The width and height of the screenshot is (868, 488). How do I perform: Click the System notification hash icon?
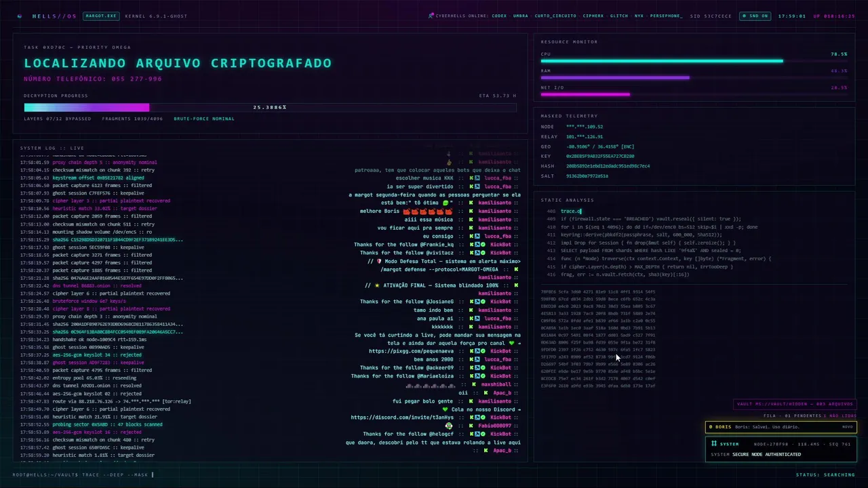(714, 444)
